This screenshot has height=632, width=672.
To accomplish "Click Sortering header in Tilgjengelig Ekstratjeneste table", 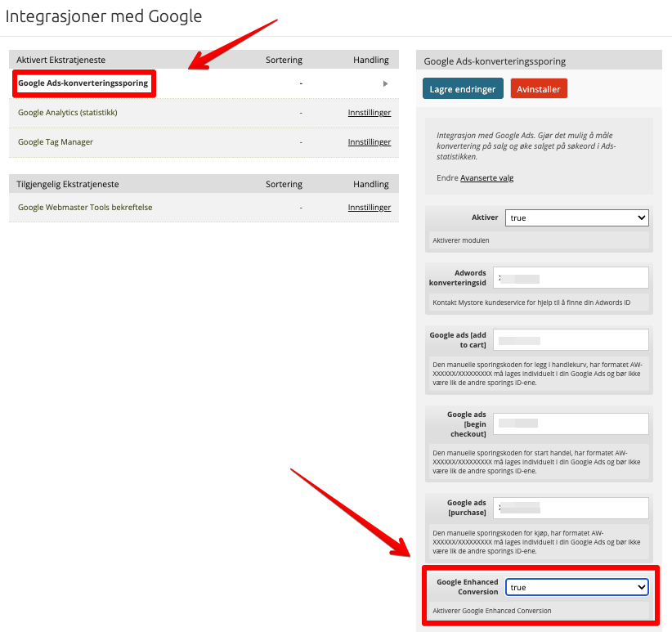I will pos(284,184).
